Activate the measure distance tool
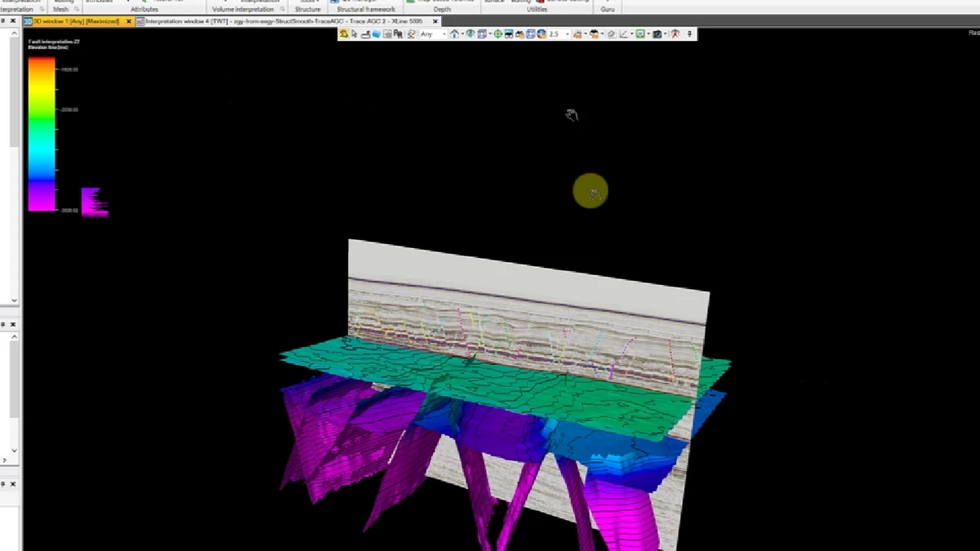This screenshot has width=980, height=551. tap(365, 34)
